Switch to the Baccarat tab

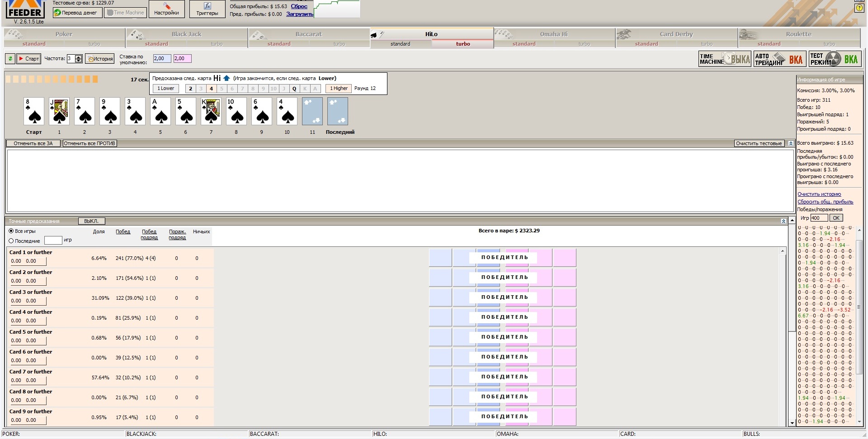coord(309,34)
